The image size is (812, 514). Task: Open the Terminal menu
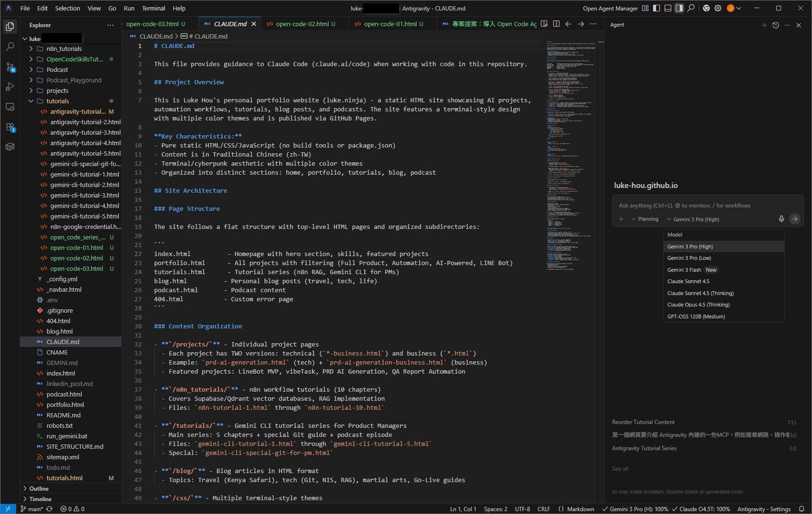[153, 8]
